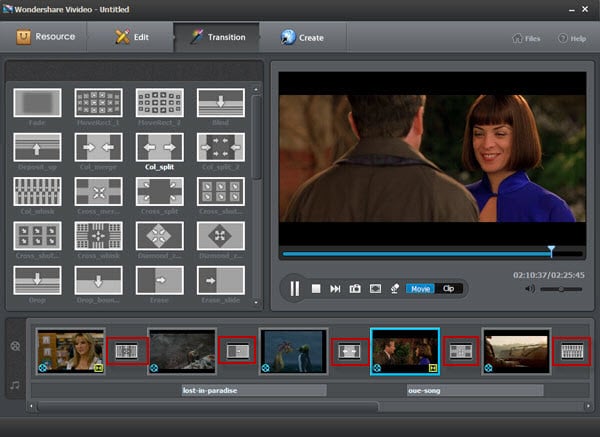Pick the MoveRect_2 transition
Image resolution: width=600 pixels, height=437 pixels.
[x=160, y=103]
